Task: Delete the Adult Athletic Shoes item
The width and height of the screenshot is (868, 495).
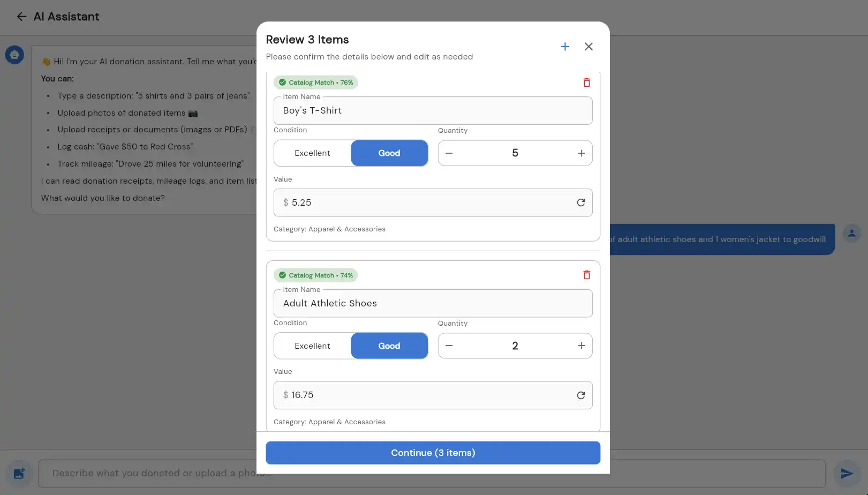Action: click(586, 275)
